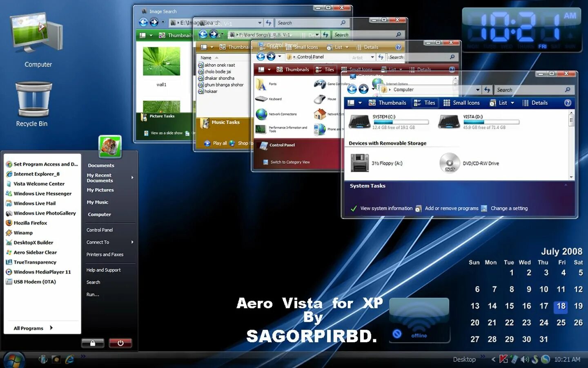This screenshot has height=368, width=588.
Task: Open Network Connections in Control Panel window
Action: tap(261, 114)
